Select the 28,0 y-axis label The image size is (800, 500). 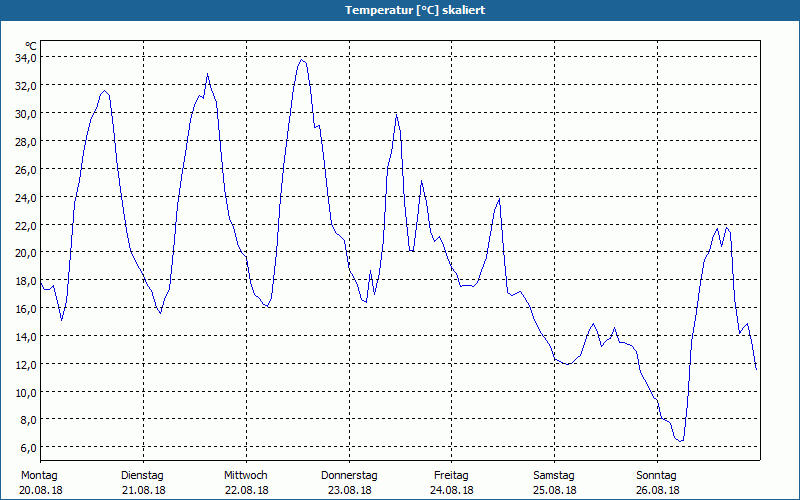coord(26,142)
